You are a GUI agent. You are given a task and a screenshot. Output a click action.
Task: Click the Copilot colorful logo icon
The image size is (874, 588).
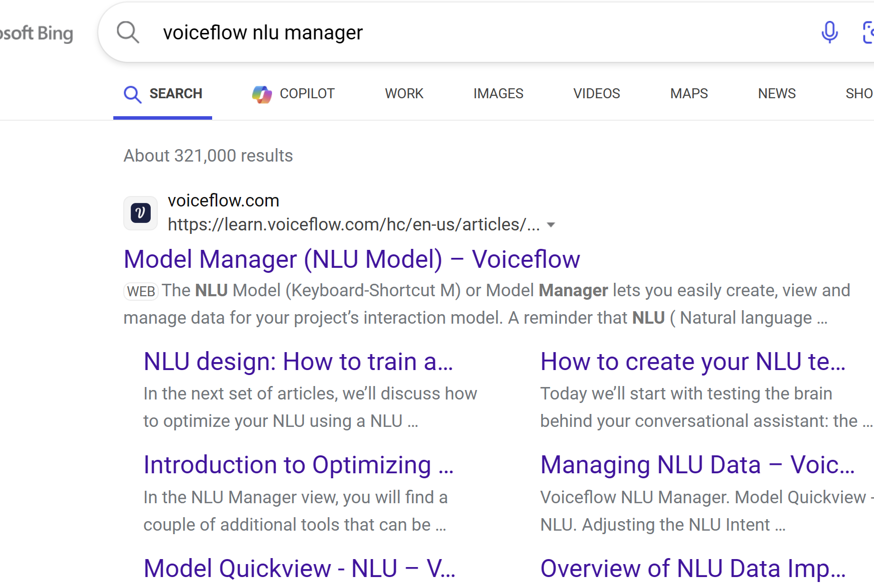coord(262,94)
